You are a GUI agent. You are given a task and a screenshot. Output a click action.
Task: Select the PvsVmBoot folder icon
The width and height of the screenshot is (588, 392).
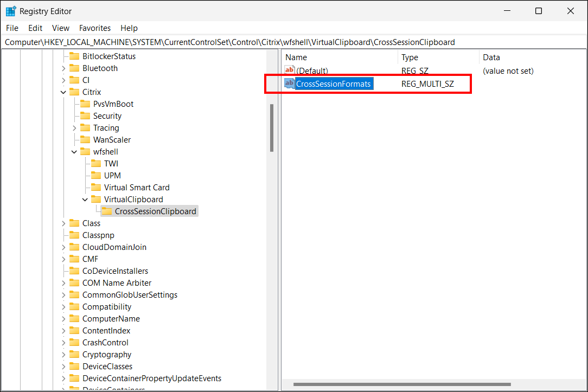pos(85,104)
